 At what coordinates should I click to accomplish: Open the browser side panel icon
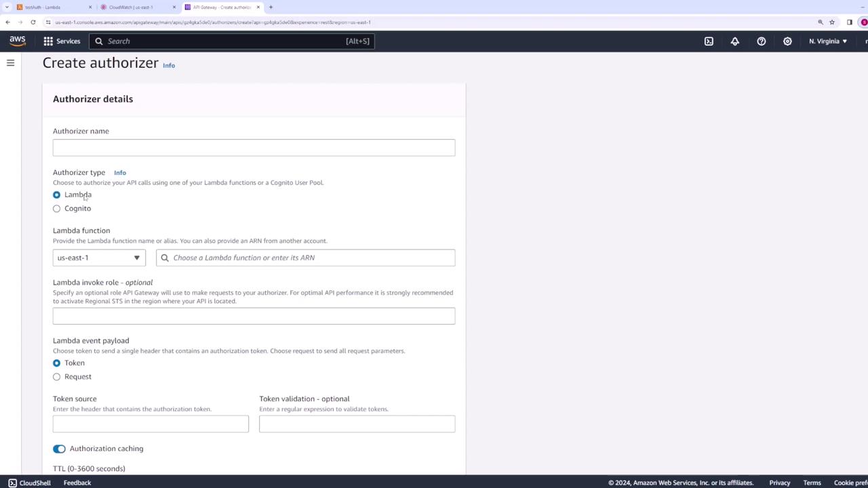point(849,22)
